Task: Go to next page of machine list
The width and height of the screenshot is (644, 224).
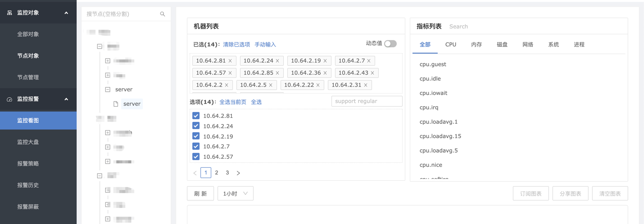Action: tap(238, 173)
